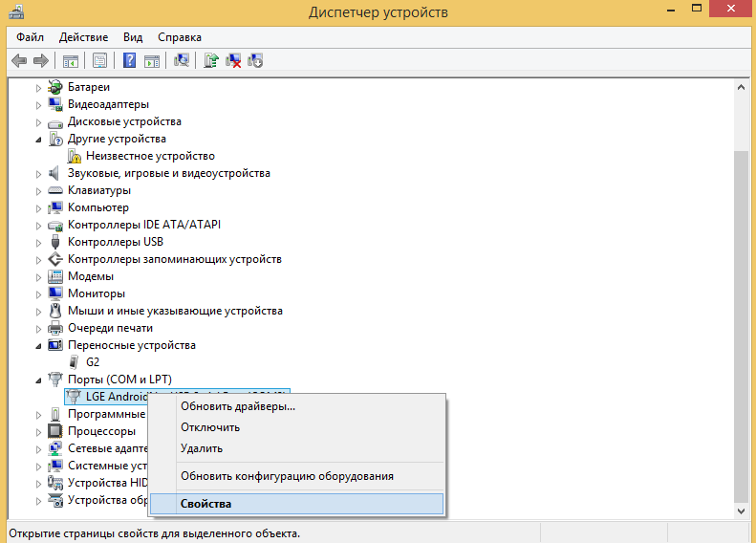The image size is (756, 543).
Task: Expand the Видеоадаптеры category
Action: click(x=39, y=104)
